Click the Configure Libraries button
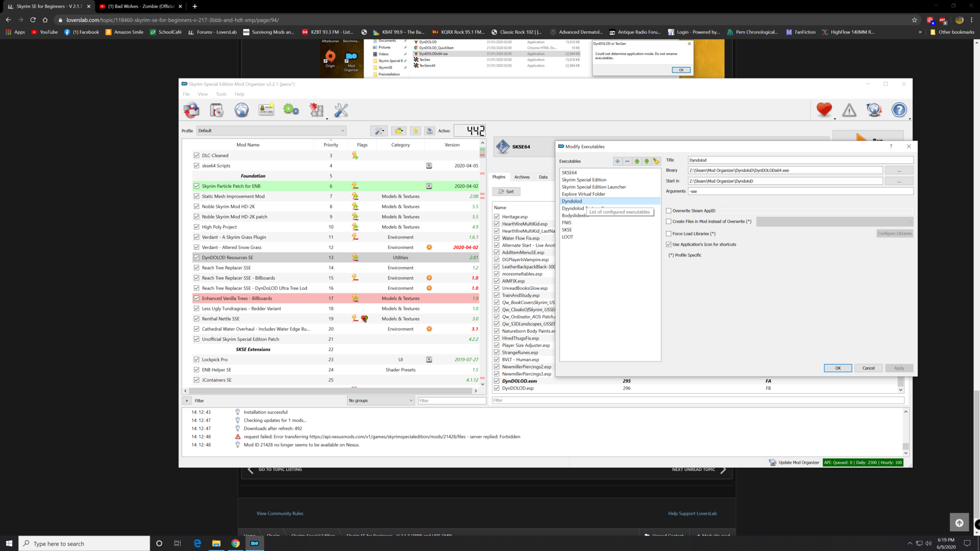Viewport: 980px width, 551px height. 894,234
